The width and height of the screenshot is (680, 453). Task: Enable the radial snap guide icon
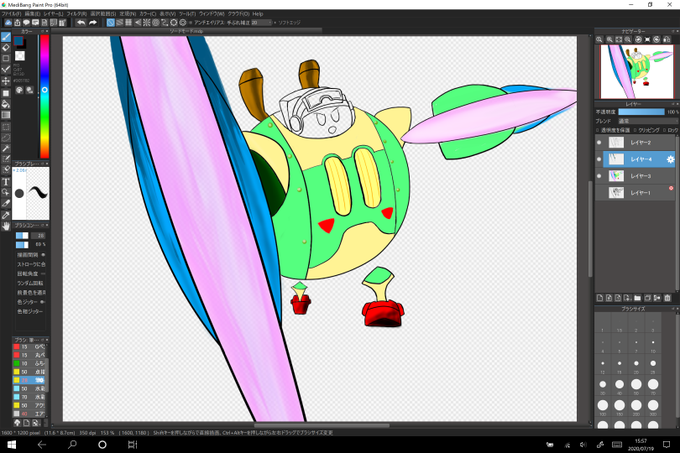[147, 23]
